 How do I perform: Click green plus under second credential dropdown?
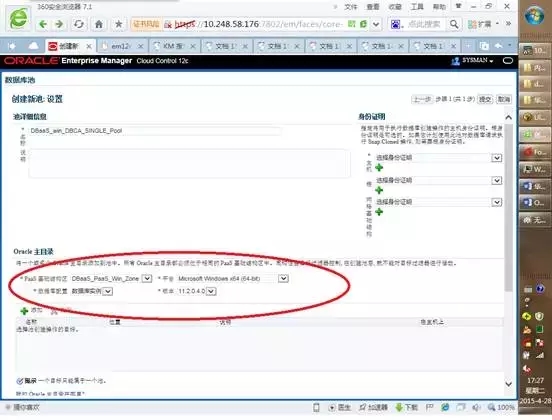coord(379,190)
